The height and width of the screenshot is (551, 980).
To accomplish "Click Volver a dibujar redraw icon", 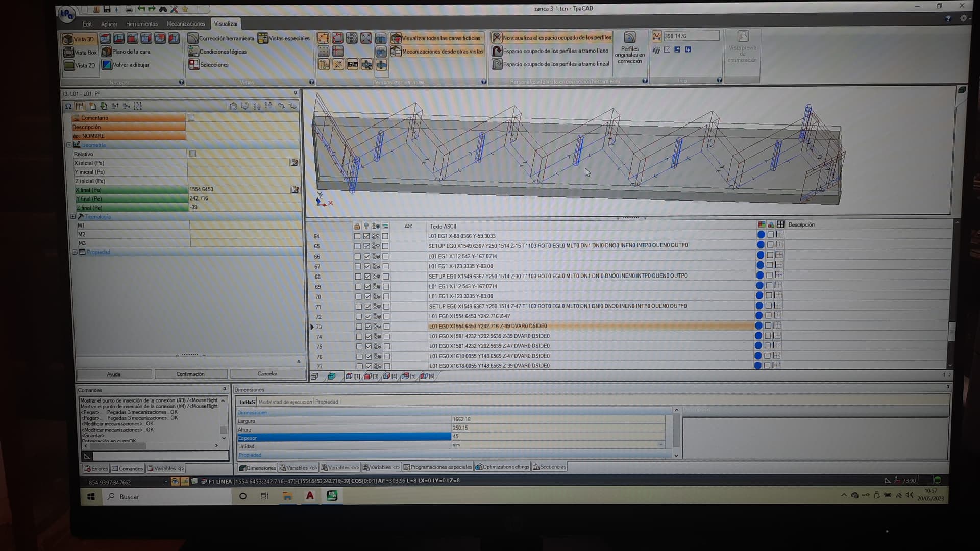I will pyautogui.click(x=107, y=65).
